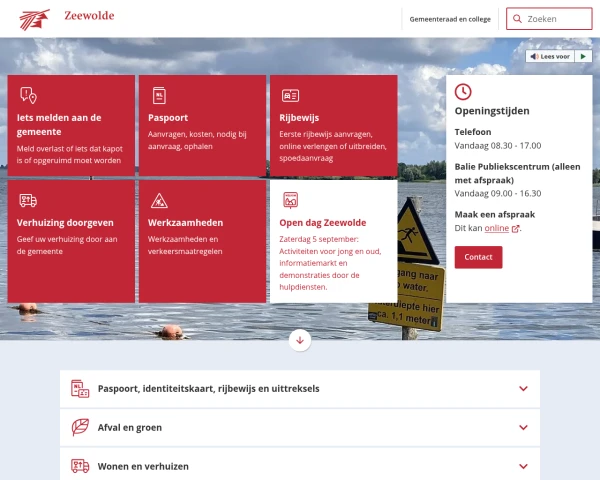
Task: Click the truck icon beside Wonen en verhuizen
Action: [80, 466]
